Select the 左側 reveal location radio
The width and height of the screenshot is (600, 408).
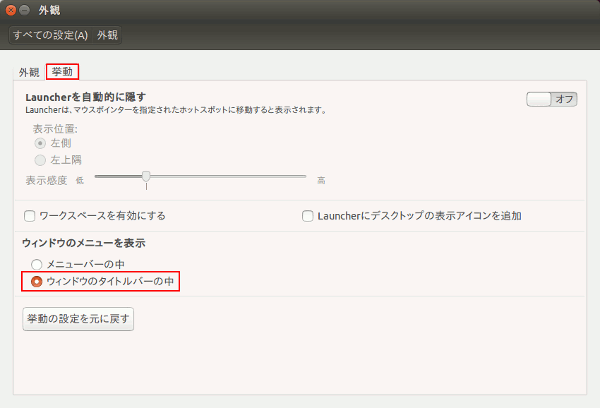pyautogui.click(x=40, y=143)
